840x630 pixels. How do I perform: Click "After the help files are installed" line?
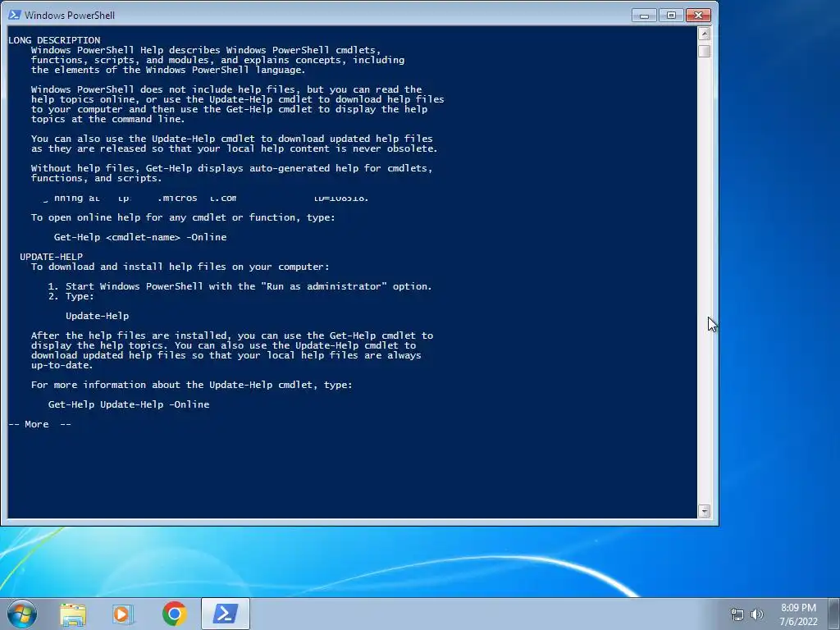point(232,336)
